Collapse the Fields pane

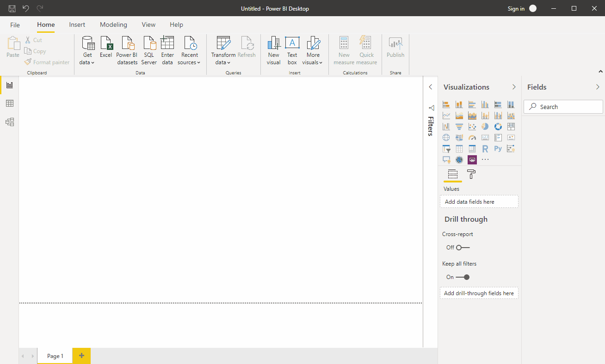(x=598, y=87)
